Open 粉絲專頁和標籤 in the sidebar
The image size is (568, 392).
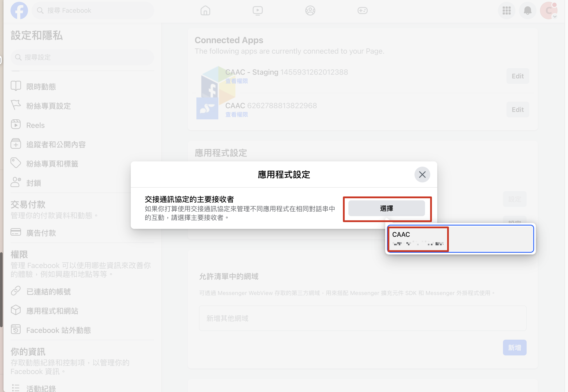[82, 164]
